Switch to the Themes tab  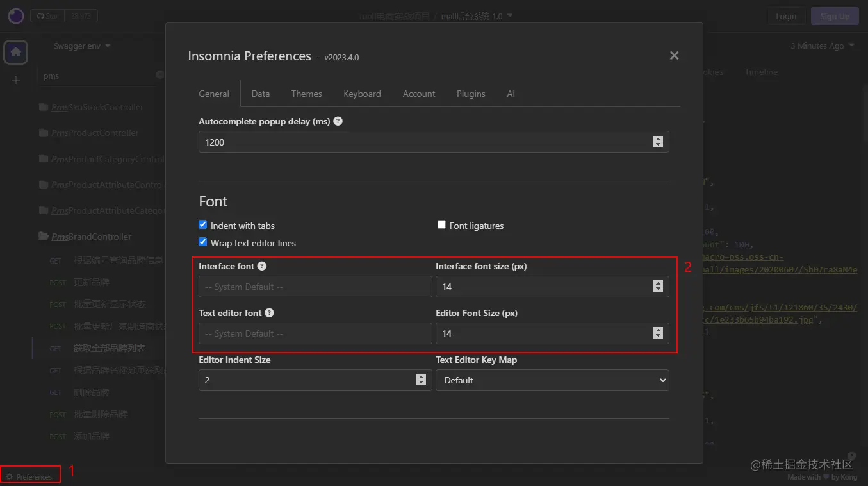click(306, 94)
